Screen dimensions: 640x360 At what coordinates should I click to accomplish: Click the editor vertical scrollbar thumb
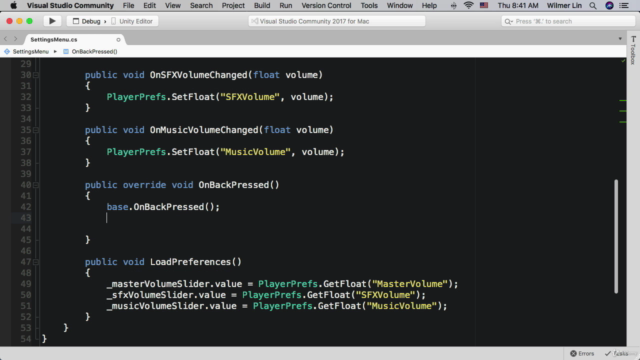tap(616, 236)
